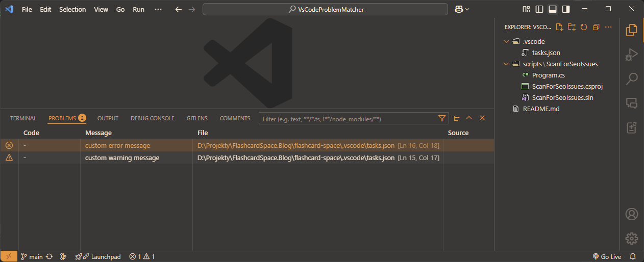Screen dimensions: 644x262
Task: Open Customize Layout icon in title bar
Action: [526, 9]
